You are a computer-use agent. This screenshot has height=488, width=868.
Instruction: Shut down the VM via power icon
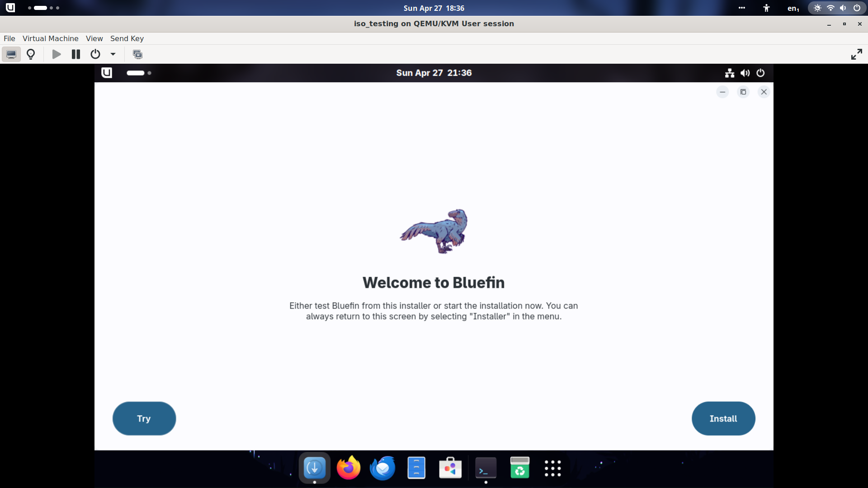click(x=95, y=54)
